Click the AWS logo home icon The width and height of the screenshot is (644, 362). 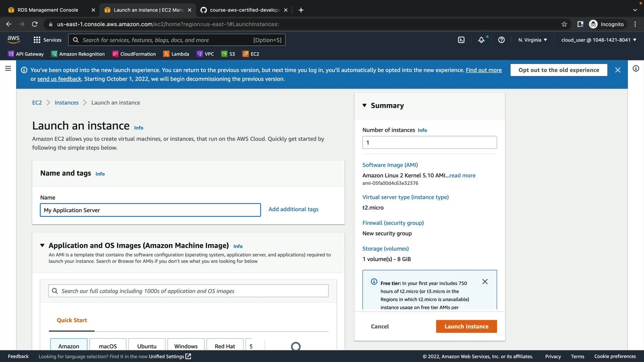pos(13,40)
